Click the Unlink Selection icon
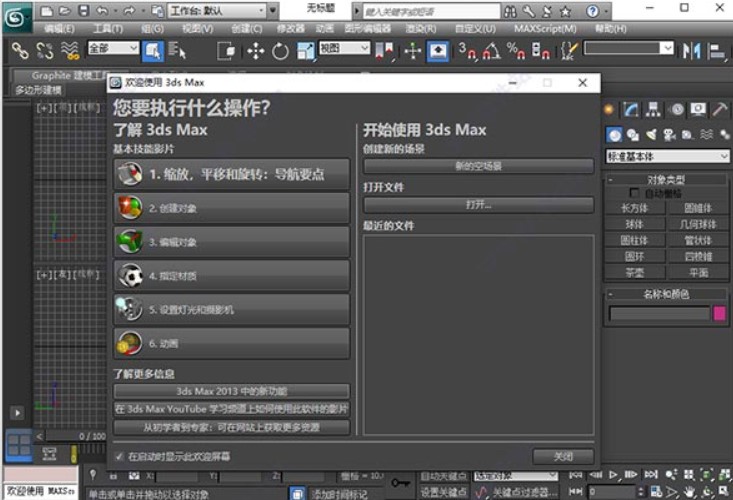 (x=45, y=50)
